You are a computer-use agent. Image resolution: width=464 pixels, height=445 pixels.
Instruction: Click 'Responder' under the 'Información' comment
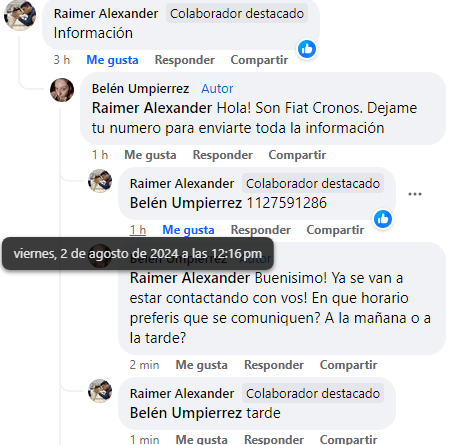click(x=185, y=60)
